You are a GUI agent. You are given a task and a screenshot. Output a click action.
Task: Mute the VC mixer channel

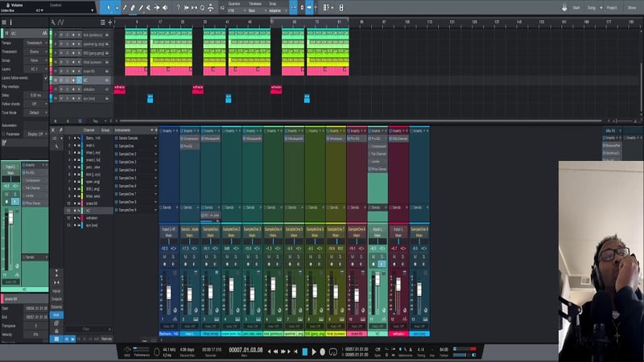[373, 258]
